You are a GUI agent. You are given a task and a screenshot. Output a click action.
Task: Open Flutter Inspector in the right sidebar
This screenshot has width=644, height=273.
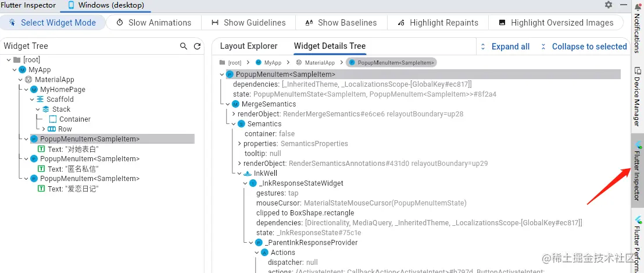tap(638, 171)
